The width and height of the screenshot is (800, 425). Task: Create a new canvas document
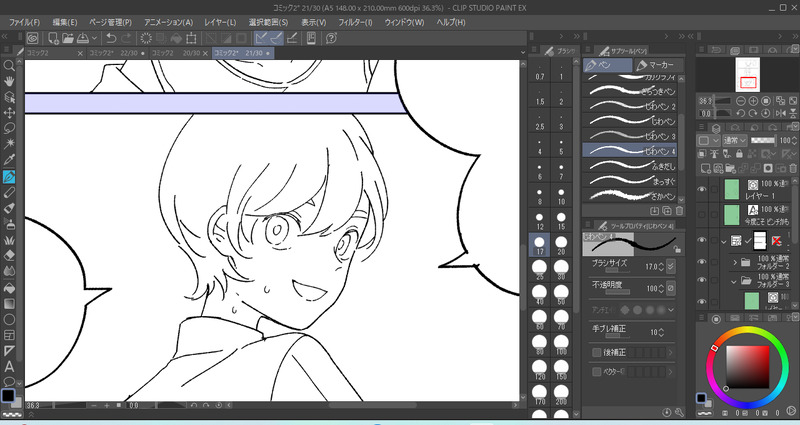pos(53,38)
